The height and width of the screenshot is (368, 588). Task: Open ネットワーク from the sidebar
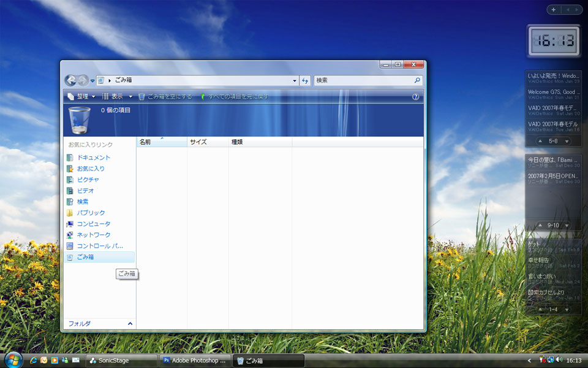pos(93,235)
